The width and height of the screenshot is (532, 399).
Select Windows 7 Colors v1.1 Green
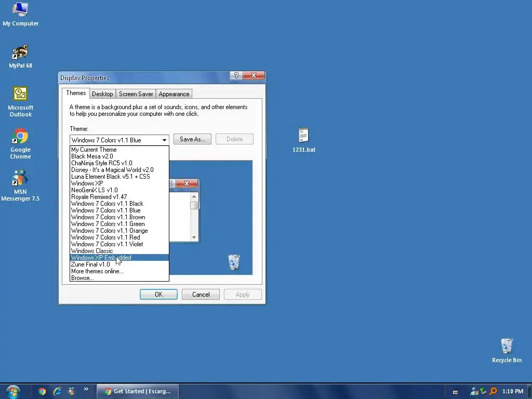[119, 224]
